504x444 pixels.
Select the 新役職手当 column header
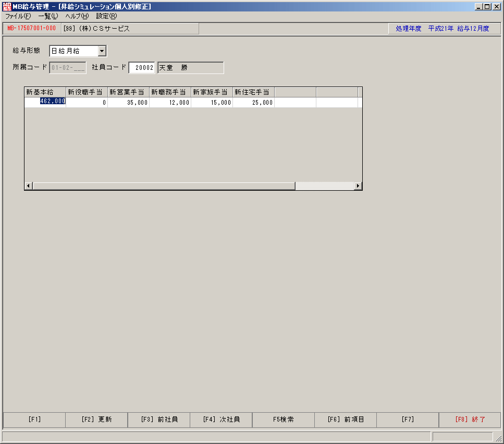pyautogui.click(x=87, y=92)
